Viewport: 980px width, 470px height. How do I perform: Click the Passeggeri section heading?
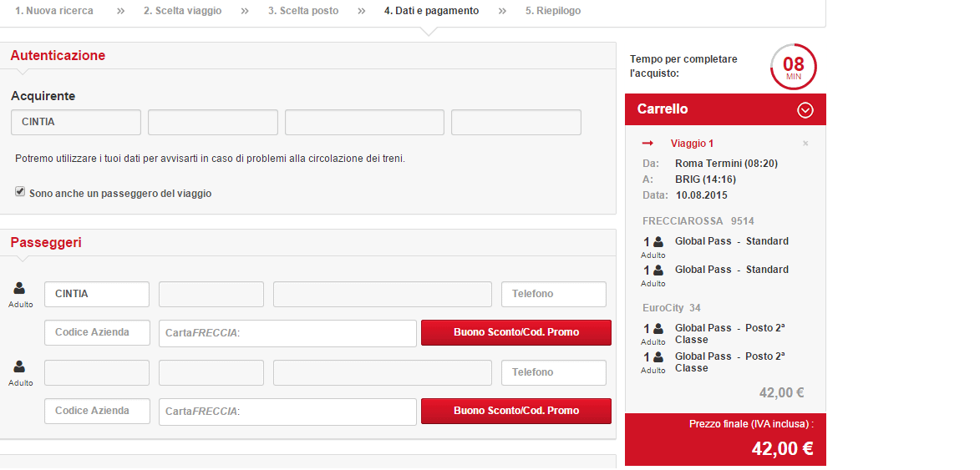point(46,243)
